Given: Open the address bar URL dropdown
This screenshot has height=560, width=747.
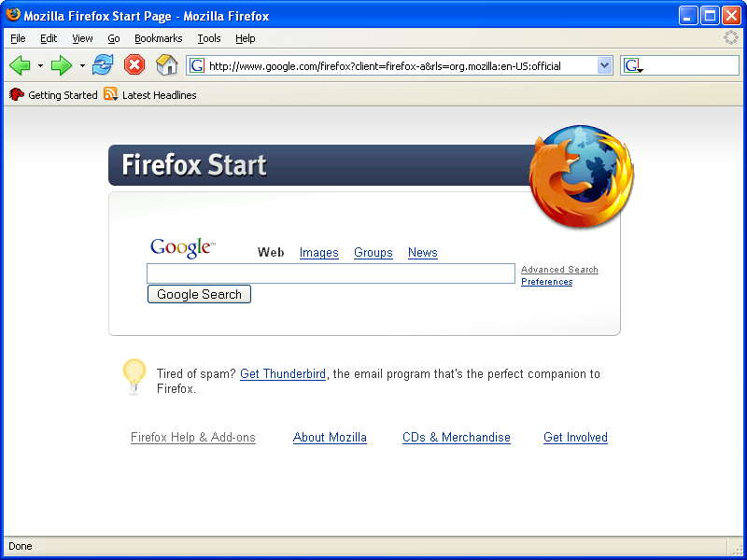Looking at the screenshot, I should pyautogui.click(x=605, y=65).
